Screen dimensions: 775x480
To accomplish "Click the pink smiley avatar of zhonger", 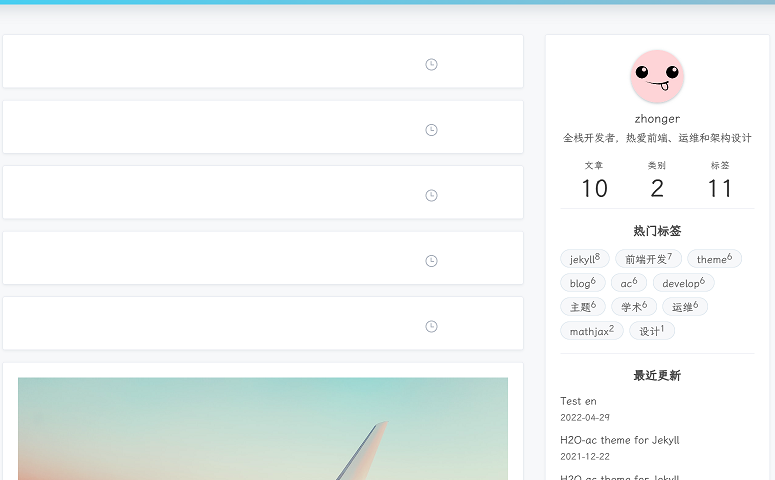I will 657,77.
